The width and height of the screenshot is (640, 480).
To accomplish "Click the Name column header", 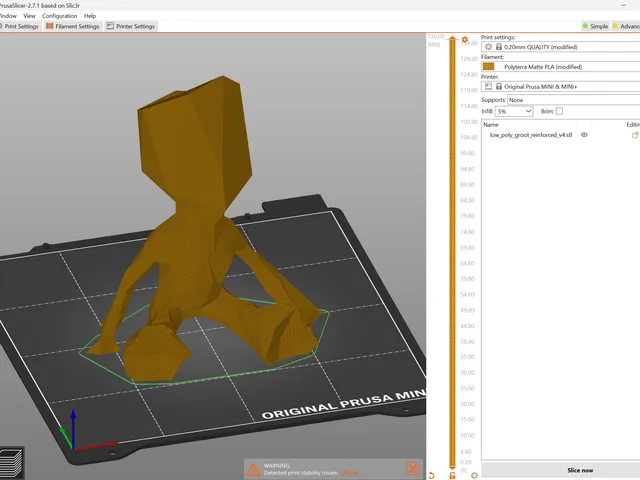I will (491, 124).
